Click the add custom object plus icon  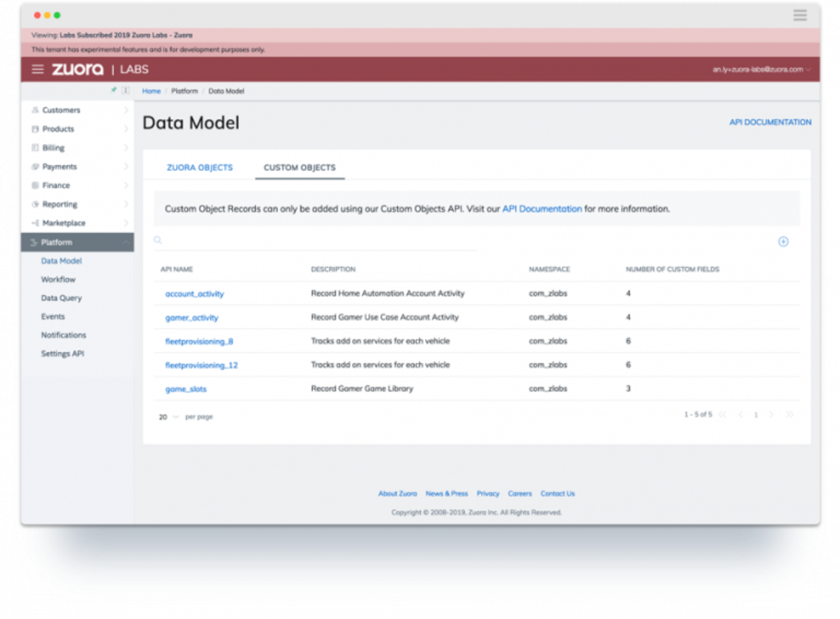coord(783,242)
